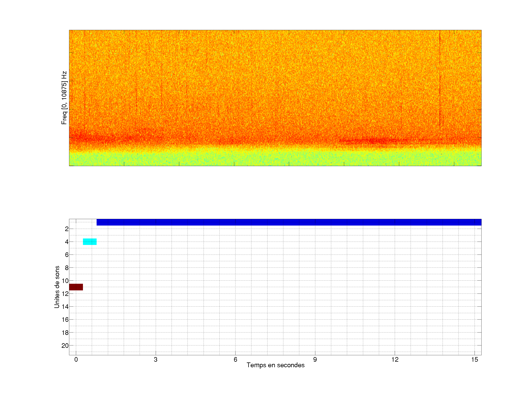Click y-axis tick label 20
The height and width of the screenshot is (399, 532).
65,346
